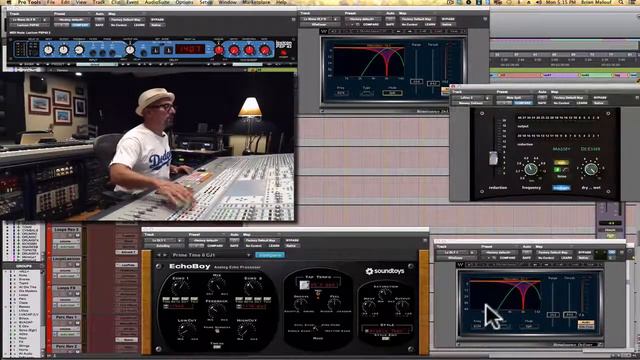The height and width of the screenshot is (360, 640).
Task: Click the Saturation knob in EchoBoy
Action: pos(384,293)
